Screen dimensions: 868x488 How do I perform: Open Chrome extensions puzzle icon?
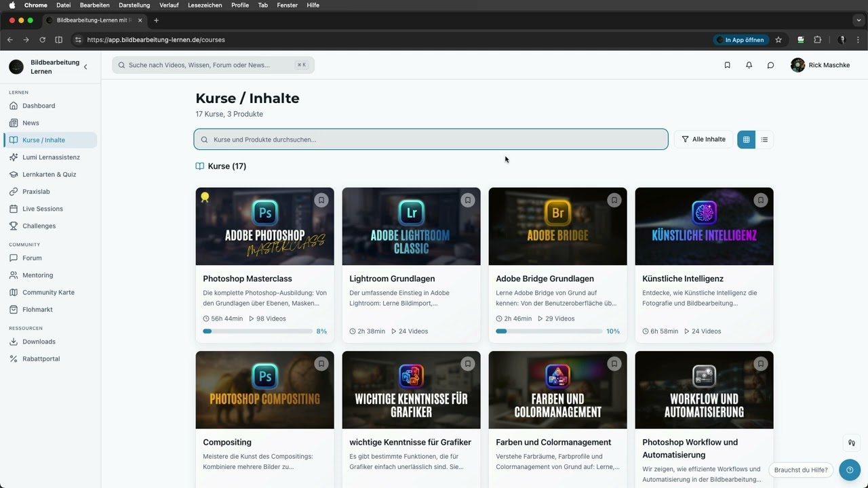[x=817, y=40]
